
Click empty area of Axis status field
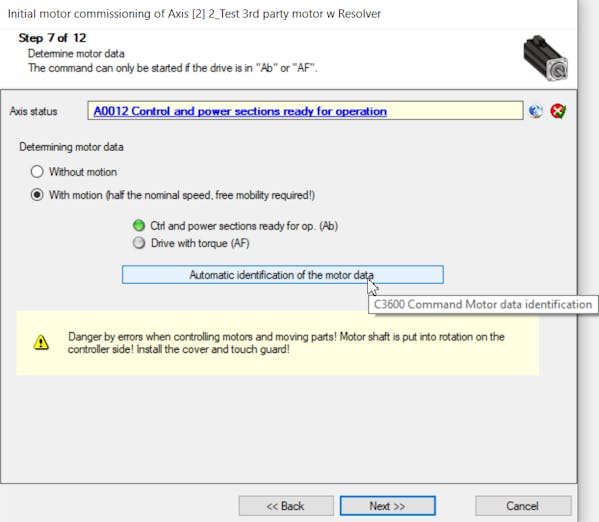455,111
